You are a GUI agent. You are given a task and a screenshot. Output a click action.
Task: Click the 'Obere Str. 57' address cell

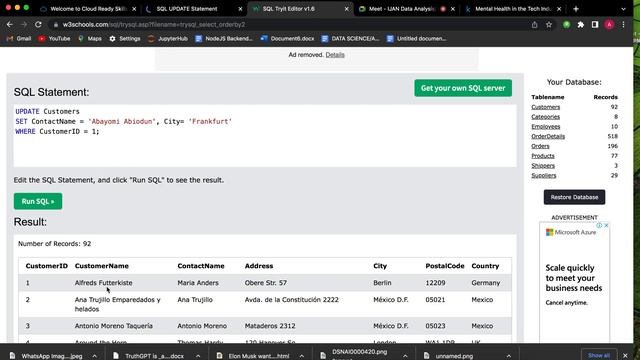266,283
